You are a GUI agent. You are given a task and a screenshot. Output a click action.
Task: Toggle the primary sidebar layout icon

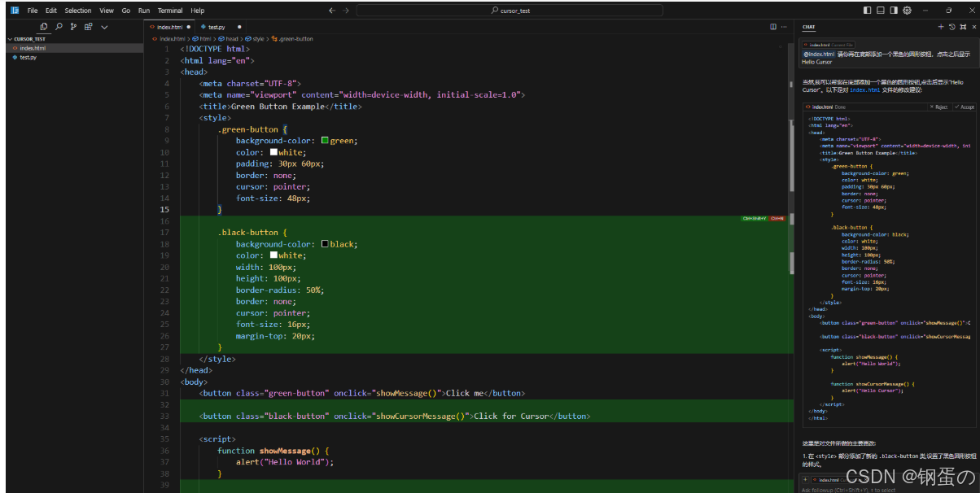click(x=868, y=11)
